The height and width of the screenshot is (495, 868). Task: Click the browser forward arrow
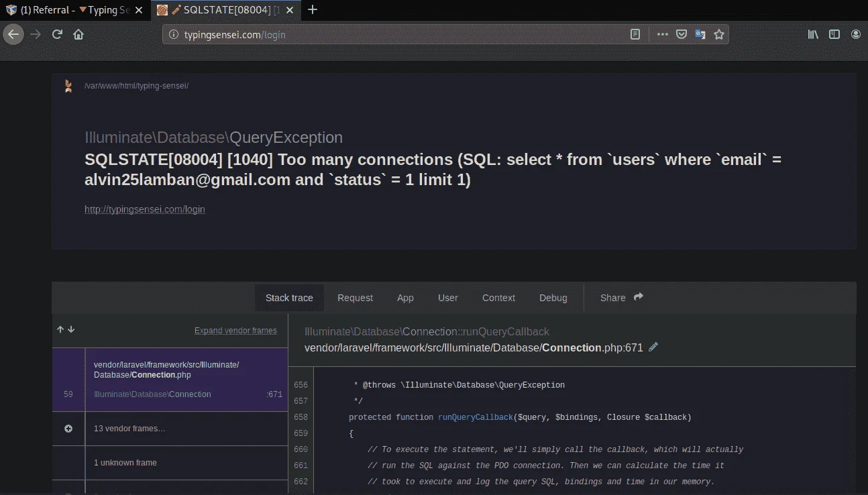click(36, 34)
